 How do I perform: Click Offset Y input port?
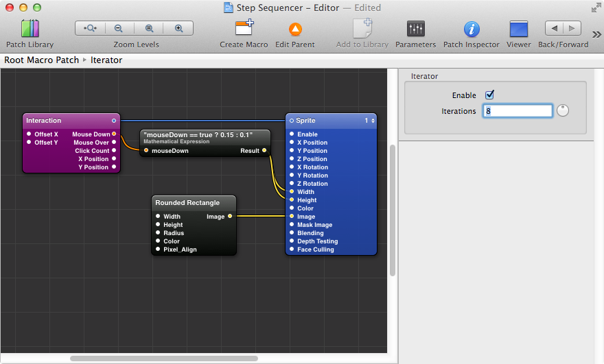29,143
